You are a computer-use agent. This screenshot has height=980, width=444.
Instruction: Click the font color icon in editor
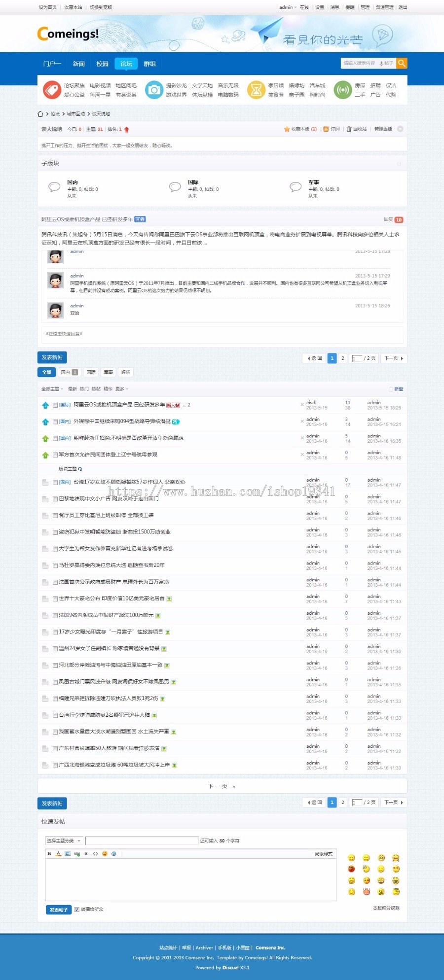coord(58,854)
